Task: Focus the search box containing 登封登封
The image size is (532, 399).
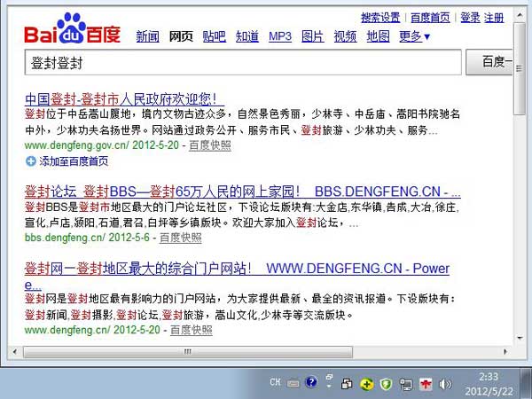Action: (243, 62)
